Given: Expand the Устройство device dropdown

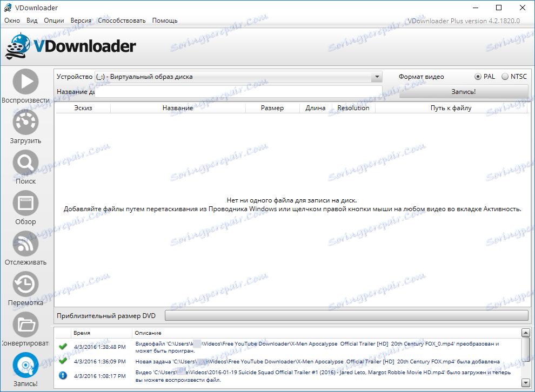Looking at the screenshot, I should click(x=377, y=76).
